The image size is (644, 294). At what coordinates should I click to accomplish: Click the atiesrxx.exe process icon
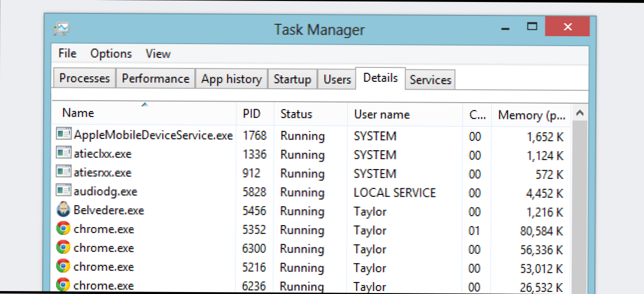pyautogui.click(x=63, y=173)
